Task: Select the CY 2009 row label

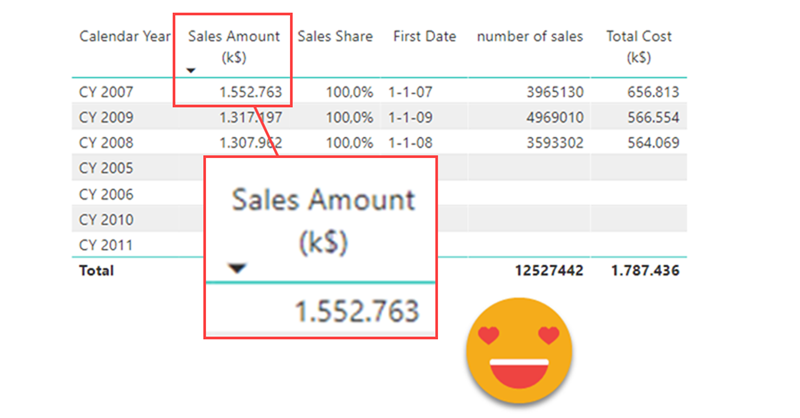Action: (106, 117)
